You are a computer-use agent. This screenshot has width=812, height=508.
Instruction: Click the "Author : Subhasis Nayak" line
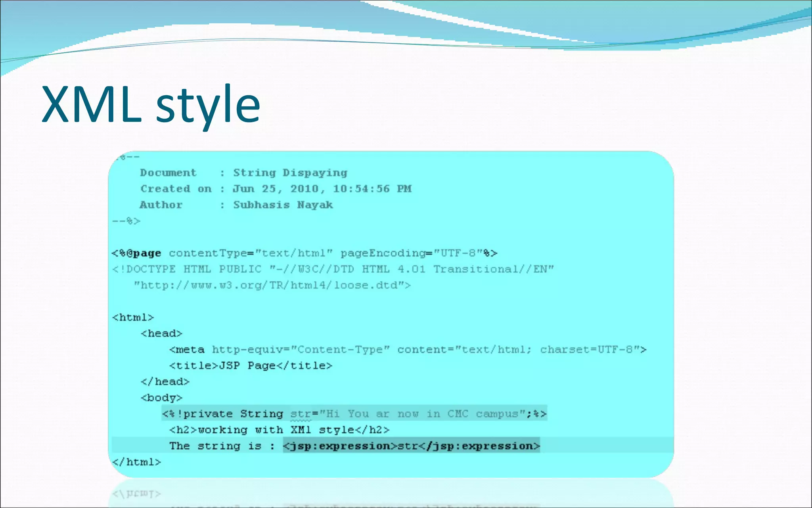(x=236, y=205)
